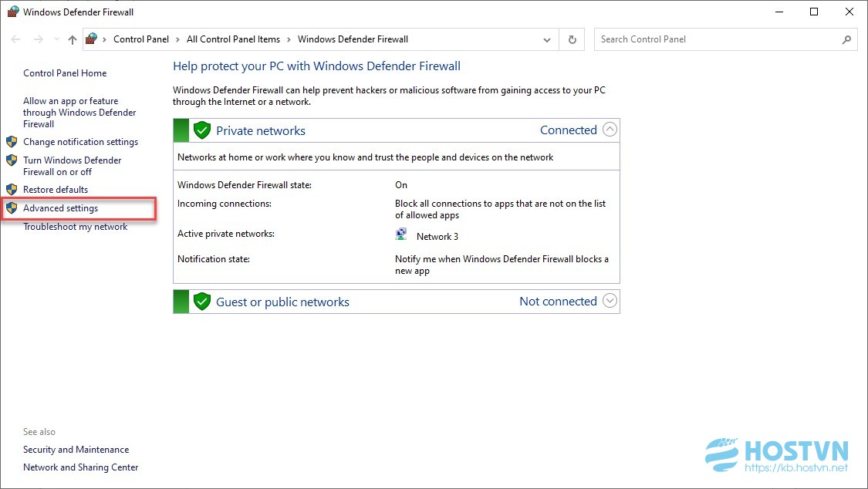The height and width of the screenshot is (489, 868).
Task: Click Restore defaults link
Action: tap(56, 190)
